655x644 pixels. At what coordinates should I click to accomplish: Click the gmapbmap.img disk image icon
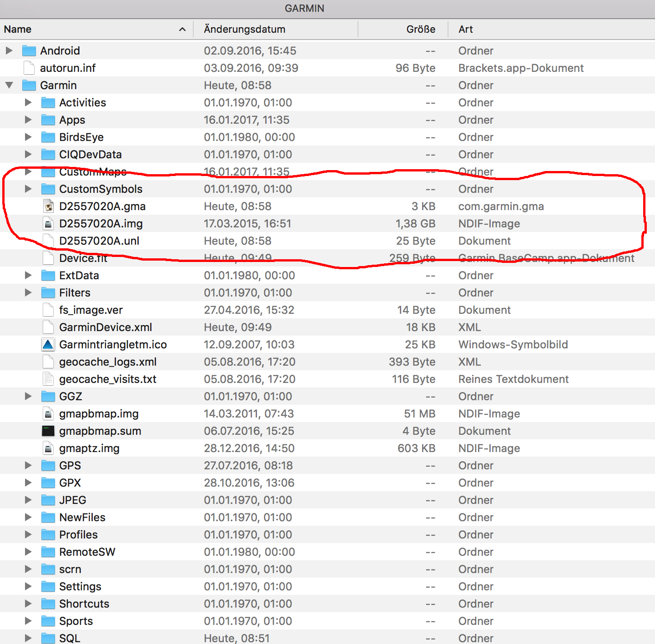coord(48,413)
